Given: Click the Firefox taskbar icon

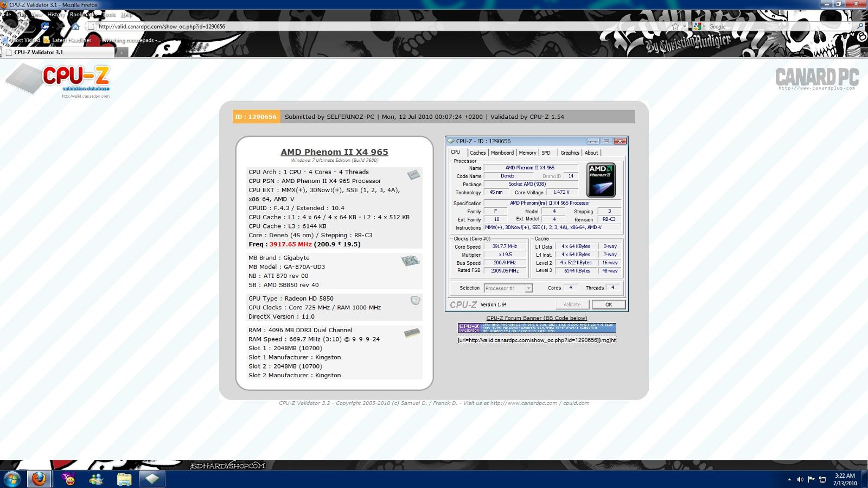Looking at the screenshot, I should (x=39, y=479).
